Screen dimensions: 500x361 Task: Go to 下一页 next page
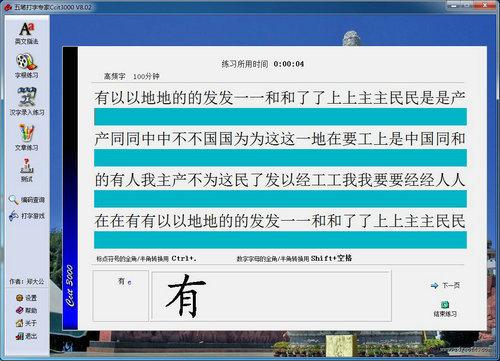point(445,285)
